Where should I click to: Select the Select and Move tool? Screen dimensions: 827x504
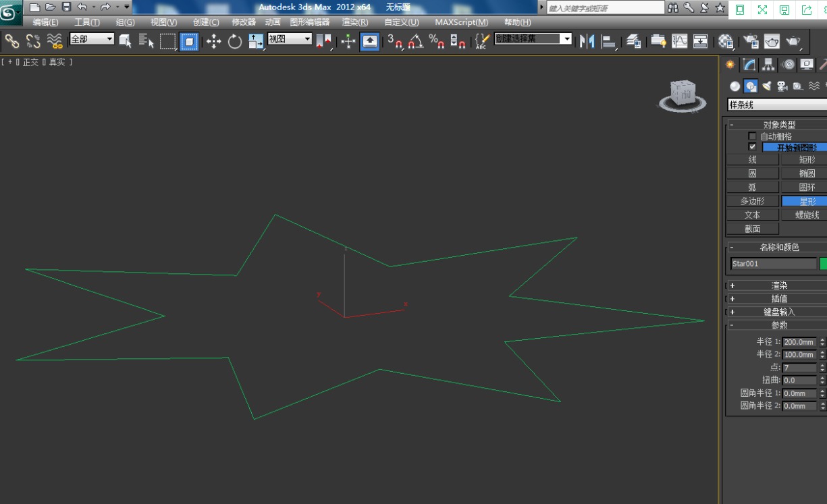(214, 41)
